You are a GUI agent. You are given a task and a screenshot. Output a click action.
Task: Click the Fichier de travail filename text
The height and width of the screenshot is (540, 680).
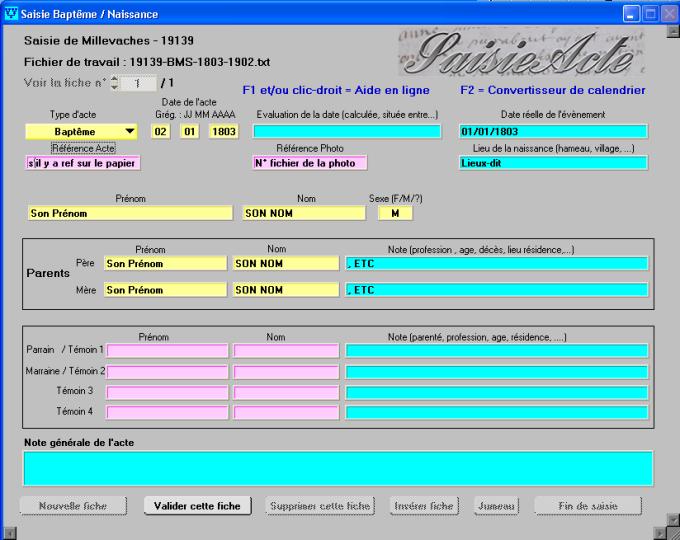point(200,62)
